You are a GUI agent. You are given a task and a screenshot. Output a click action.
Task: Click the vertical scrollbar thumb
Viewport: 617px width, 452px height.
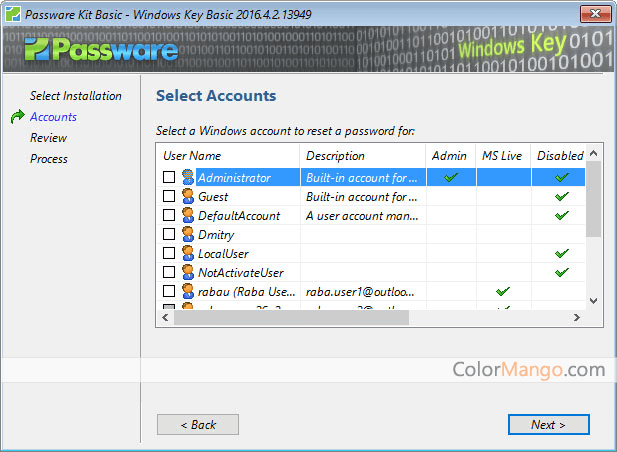pos(593,199)
